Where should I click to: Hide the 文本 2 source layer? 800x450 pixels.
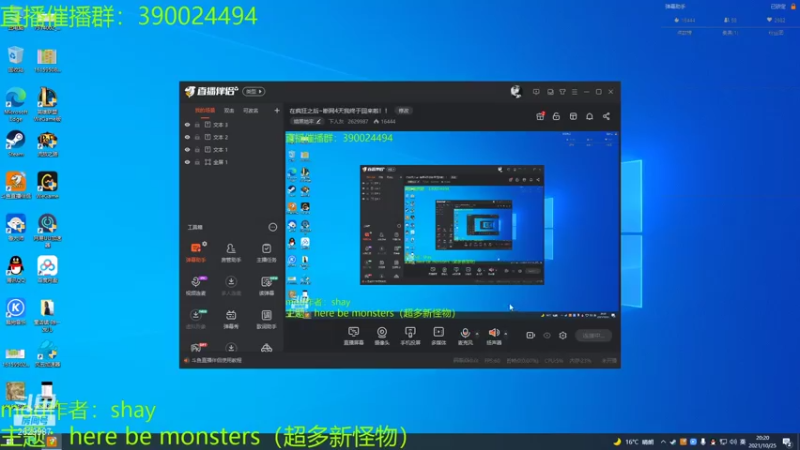click(187, 137)
